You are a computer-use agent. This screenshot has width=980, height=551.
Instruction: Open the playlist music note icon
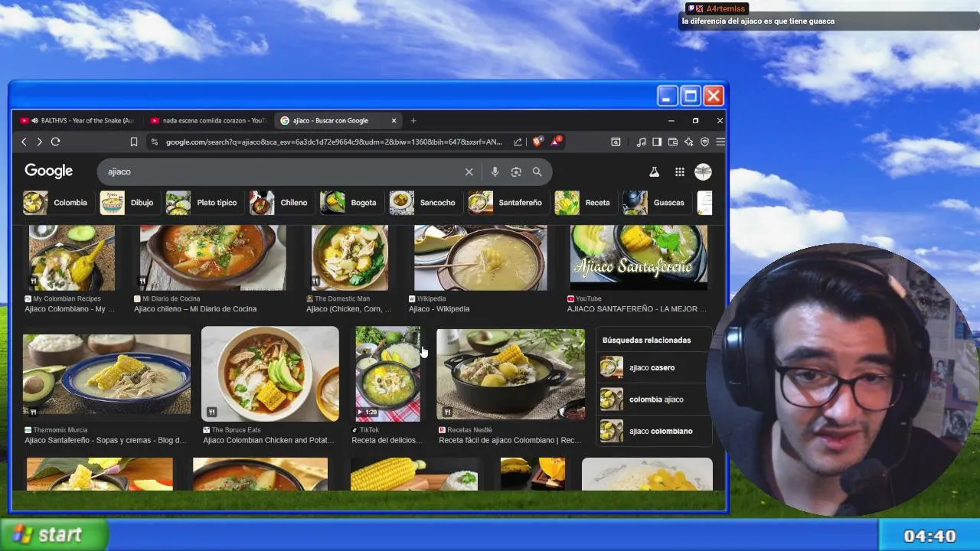point(641,142)
